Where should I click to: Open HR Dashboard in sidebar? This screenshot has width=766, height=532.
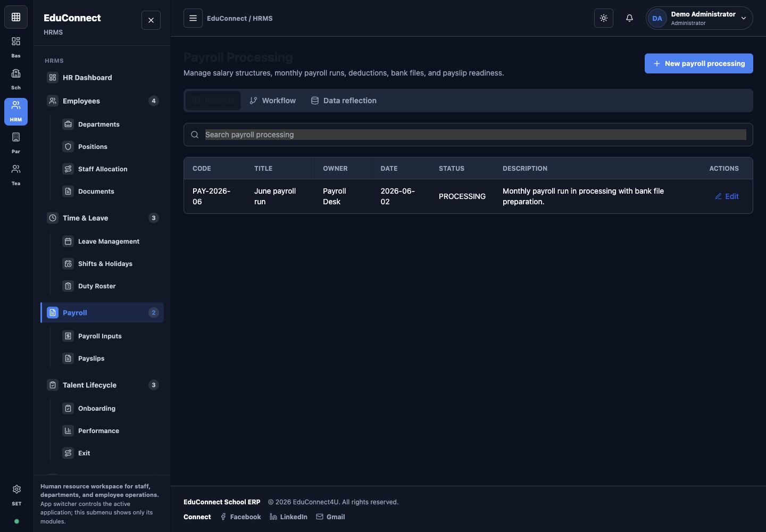(x=102, y=78)
